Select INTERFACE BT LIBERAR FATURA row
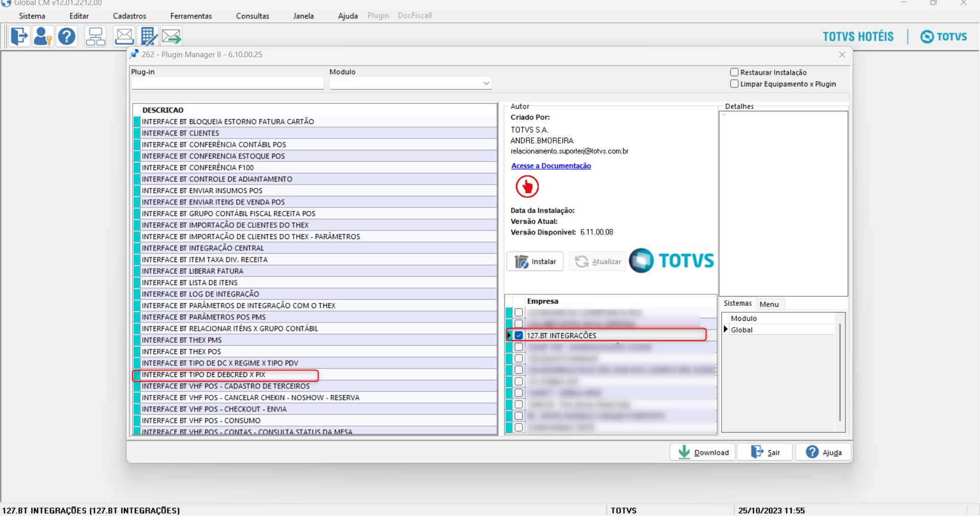 315,271
